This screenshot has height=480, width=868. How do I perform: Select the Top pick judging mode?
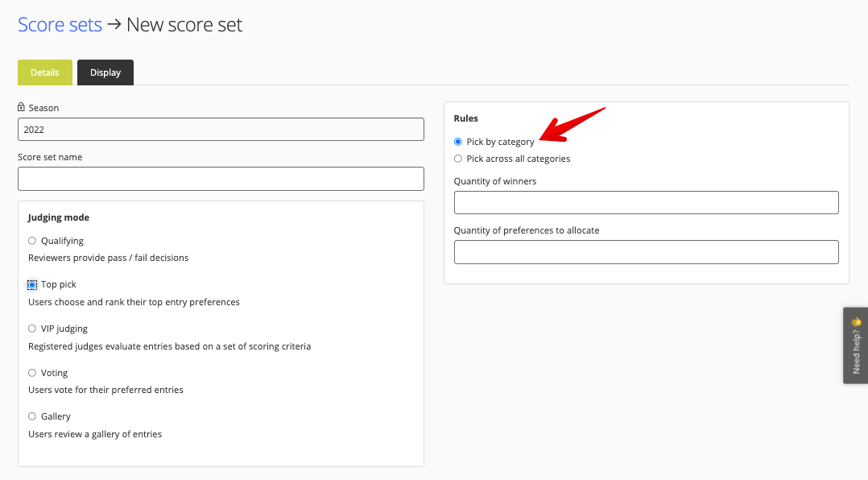tap(32, 284)
